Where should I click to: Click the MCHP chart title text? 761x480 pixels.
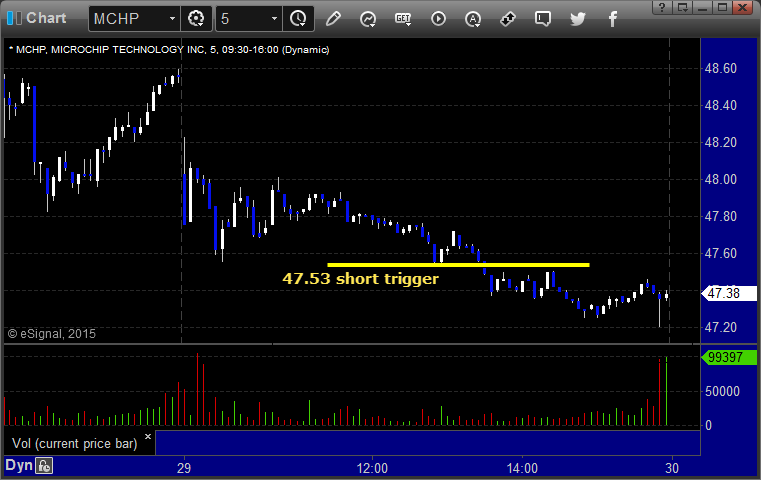[x=169, y=50]
